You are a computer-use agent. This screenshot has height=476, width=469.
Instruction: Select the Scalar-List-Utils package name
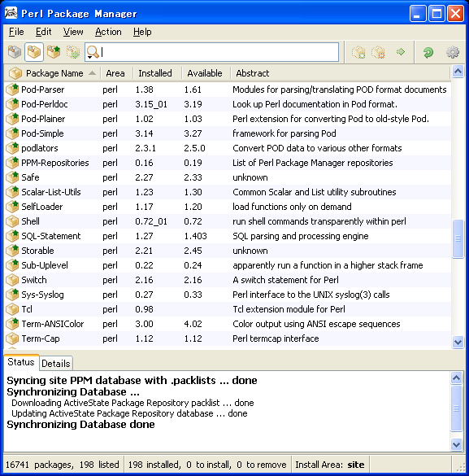(x=51, y=192)
